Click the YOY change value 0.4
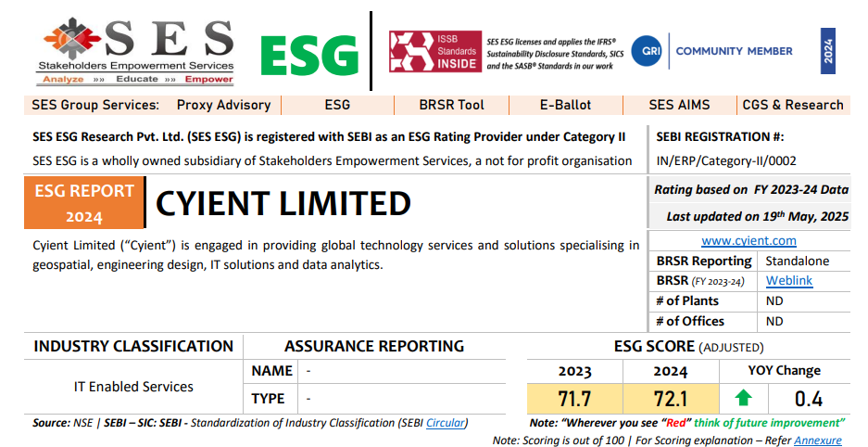Screen dimensions: 868x447 coord(808,398)
